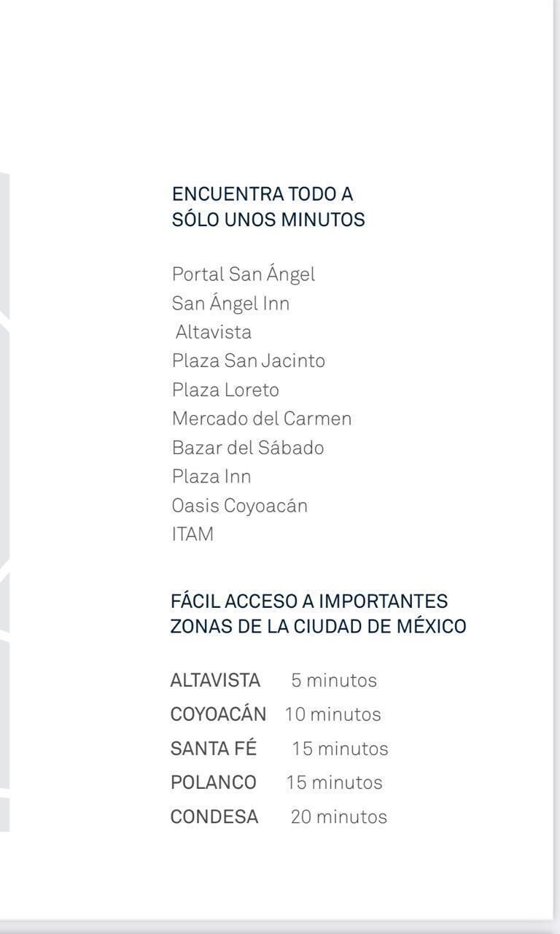Select the 'Plaza Loreto' line
The image size is (560, 934).
pos(225,390)
